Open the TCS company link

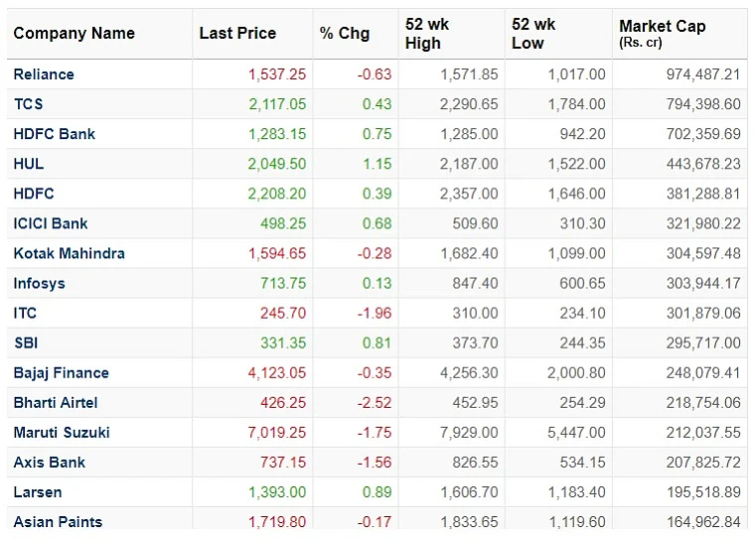[29, 104]
